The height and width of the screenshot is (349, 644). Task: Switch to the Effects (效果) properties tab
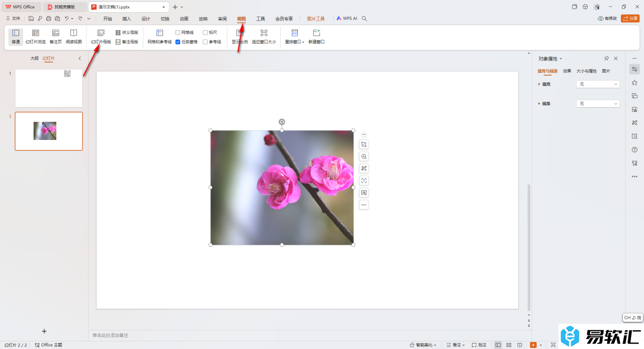click(x=567, y=71)
